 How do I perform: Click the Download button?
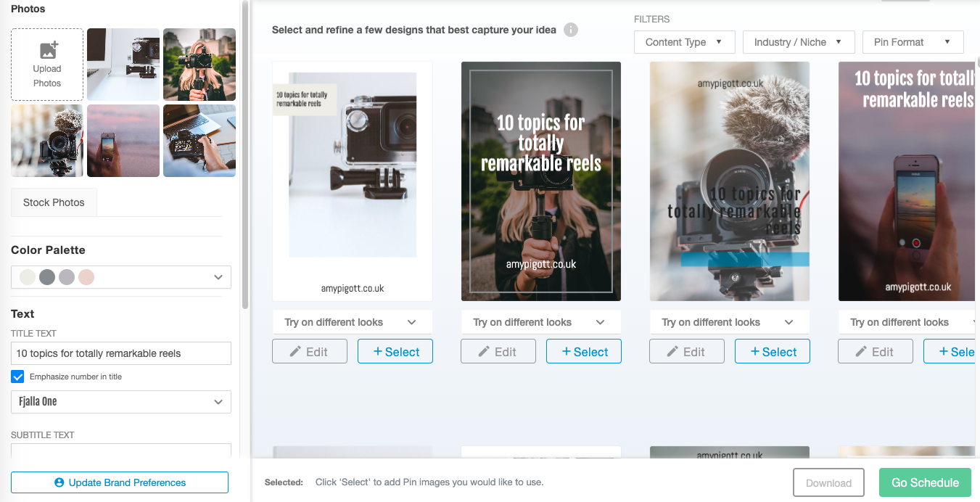(x=828, y=482)
